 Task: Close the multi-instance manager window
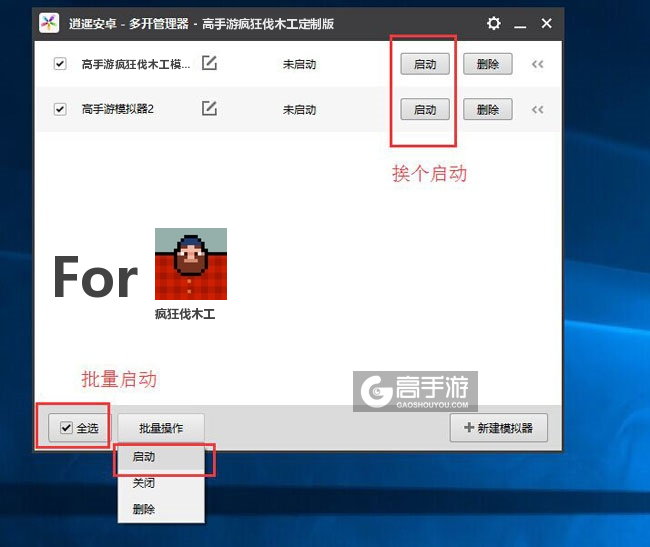click(x=546, y=23)
